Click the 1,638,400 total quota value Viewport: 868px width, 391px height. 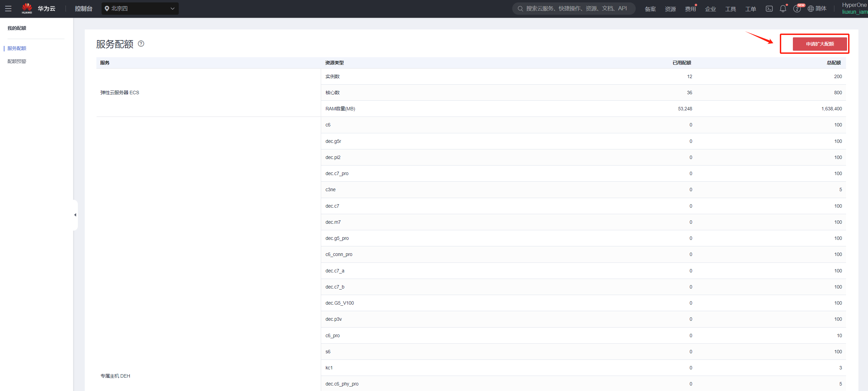832,109
